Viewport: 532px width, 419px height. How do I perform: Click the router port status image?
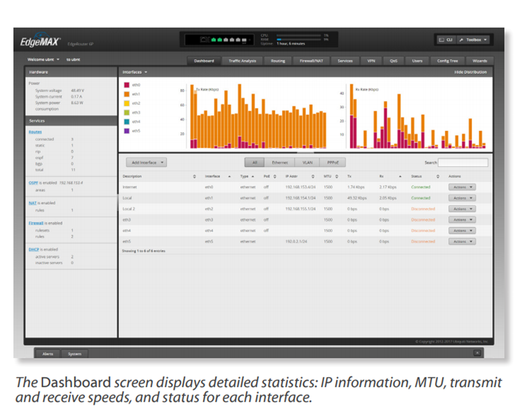[219, 40]
